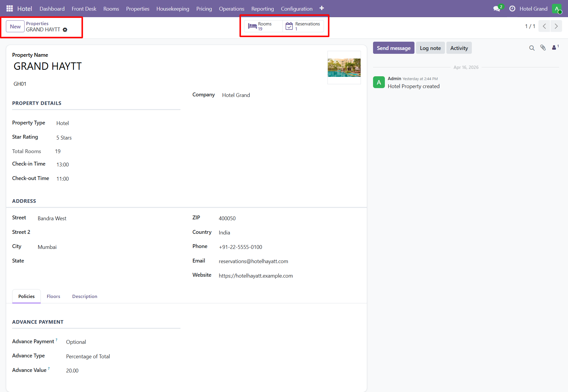Viewport: 568px width, 392px height.
Task: Click the hotel property image thumbnail
Action: coord(344,67)
